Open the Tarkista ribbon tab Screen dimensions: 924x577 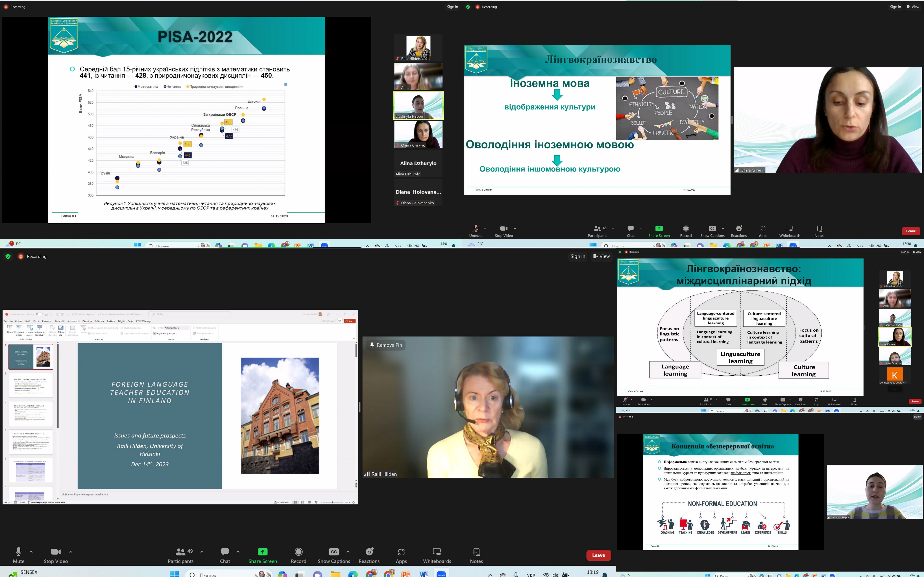pyautogui.click(x=111, y=321)
